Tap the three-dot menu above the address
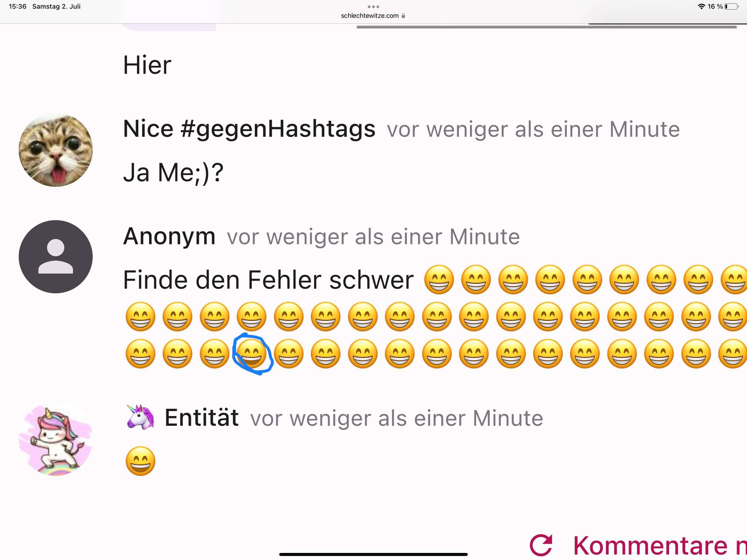This screenshot has height=560, width=747. pos(373,7)
